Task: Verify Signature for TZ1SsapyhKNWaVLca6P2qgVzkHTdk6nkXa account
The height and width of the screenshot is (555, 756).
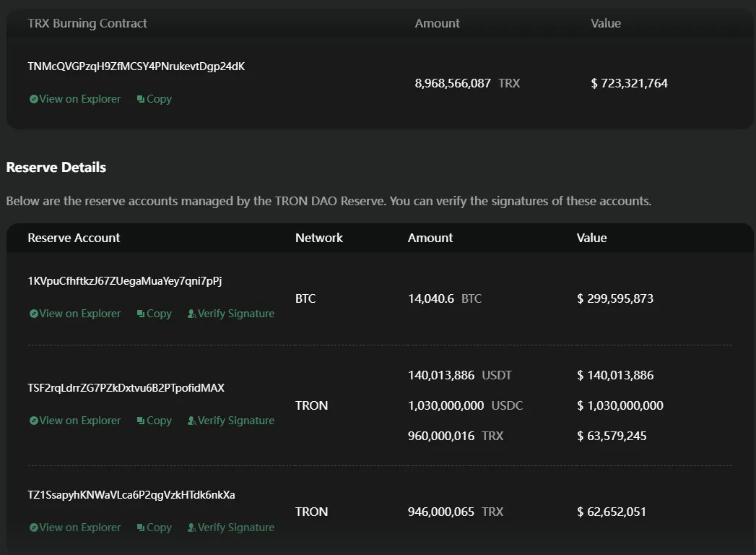Action: pyautogui.click(x=231, y=528)
